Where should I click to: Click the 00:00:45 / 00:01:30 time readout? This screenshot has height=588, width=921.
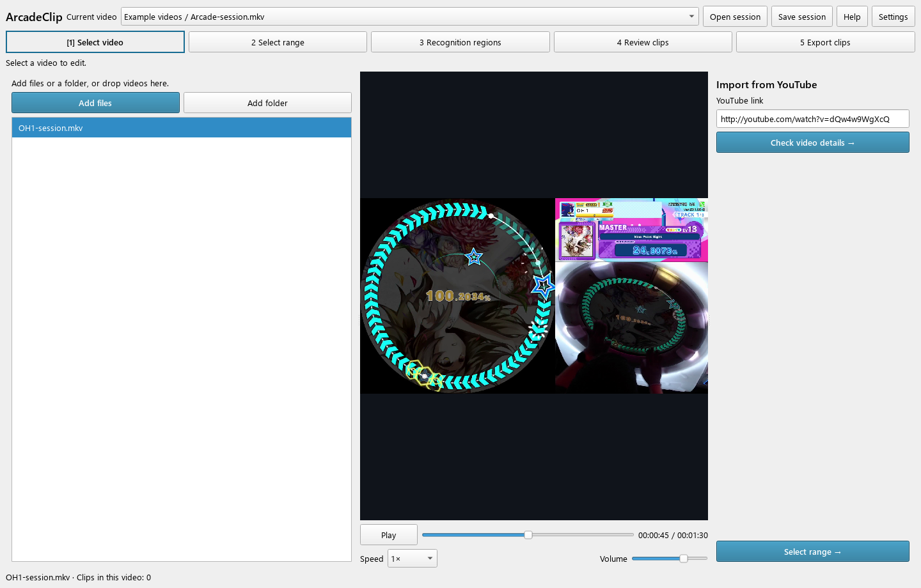[x=673, y=536]
